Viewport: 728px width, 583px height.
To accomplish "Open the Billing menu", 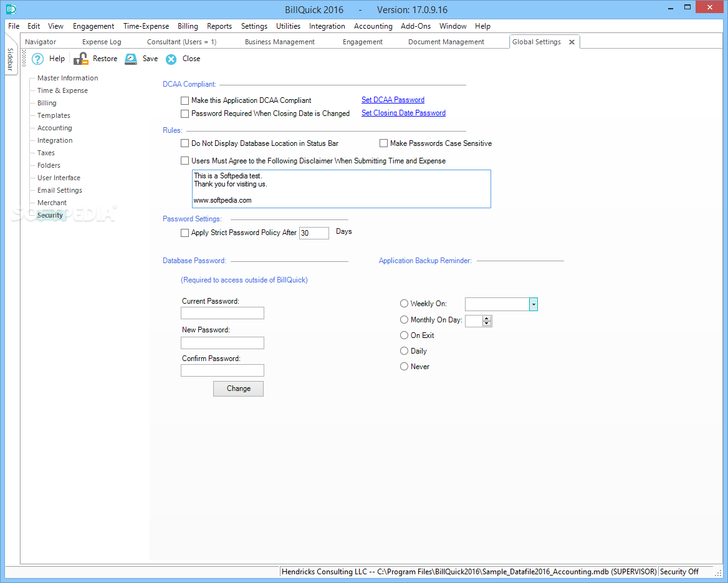I will 188,26.
